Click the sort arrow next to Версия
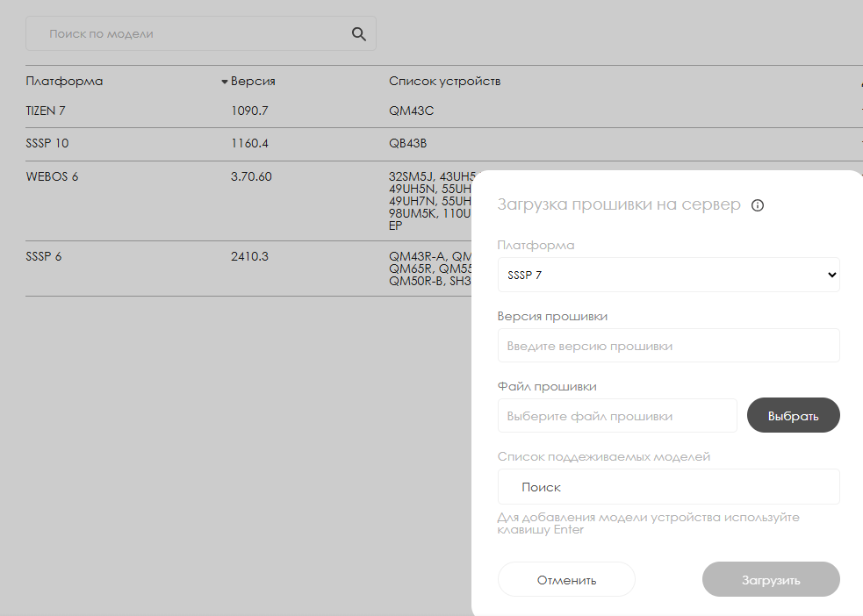The height and width of the screenshot is (616, 863). point(225,82)
